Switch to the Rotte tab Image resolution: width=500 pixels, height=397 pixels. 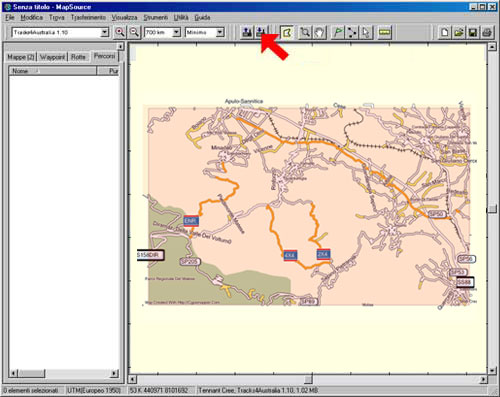coord(78,57)
